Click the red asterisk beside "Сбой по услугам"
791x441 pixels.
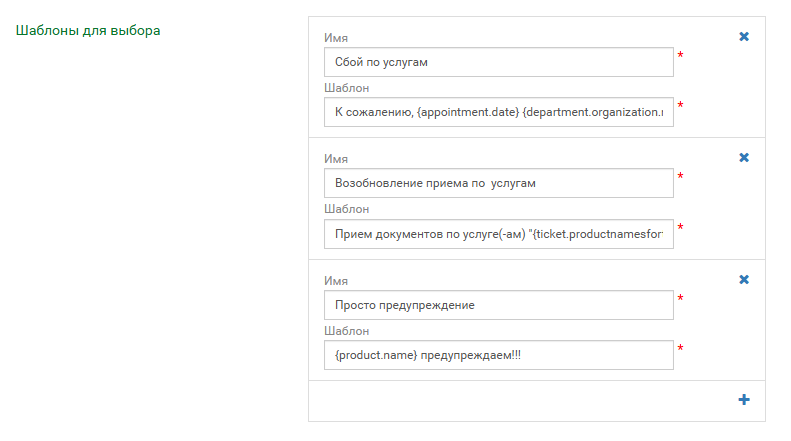(680, 54)
